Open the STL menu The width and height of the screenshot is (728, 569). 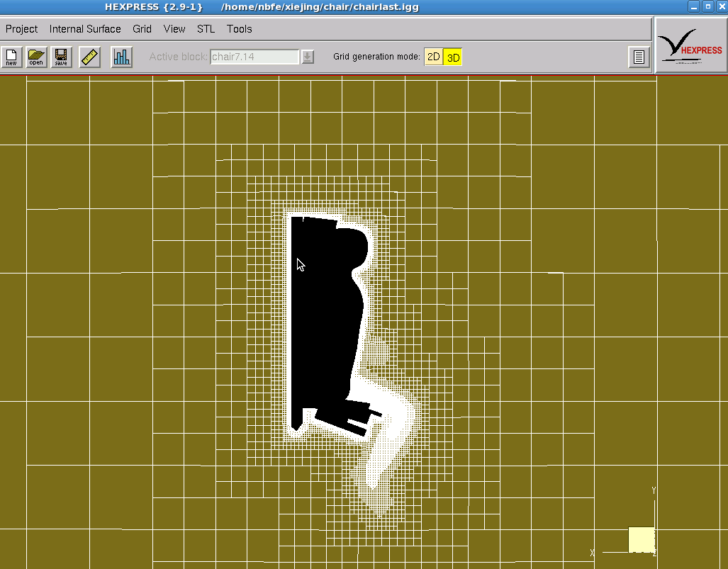click(x=206, y=29)
